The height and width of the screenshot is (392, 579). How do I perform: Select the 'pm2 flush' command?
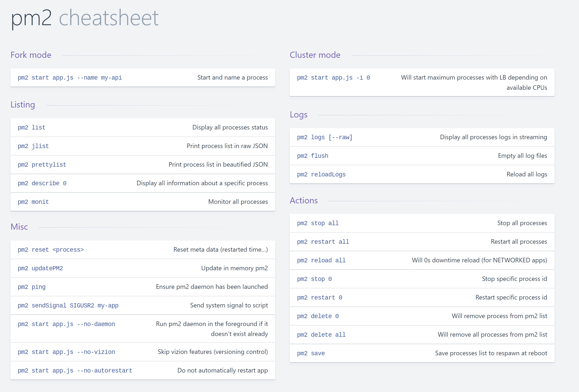[x=313, y=156]
